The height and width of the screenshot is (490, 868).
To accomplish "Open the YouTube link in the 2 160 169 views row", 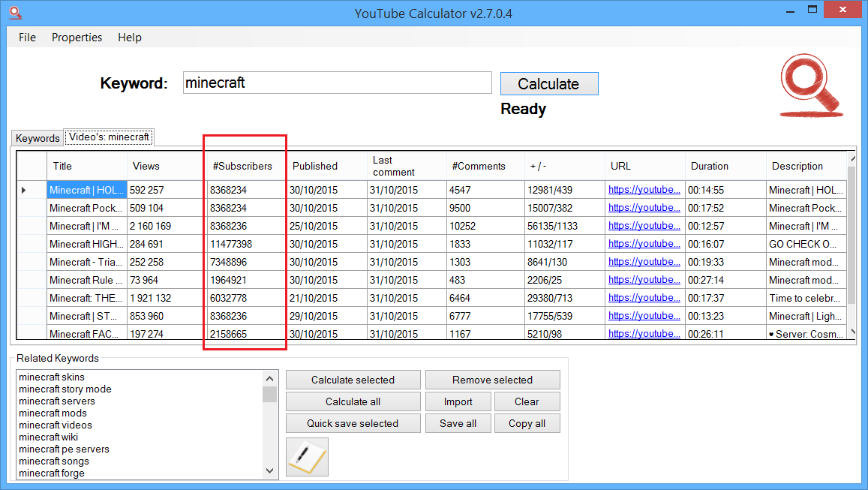I will pos(644,225).
